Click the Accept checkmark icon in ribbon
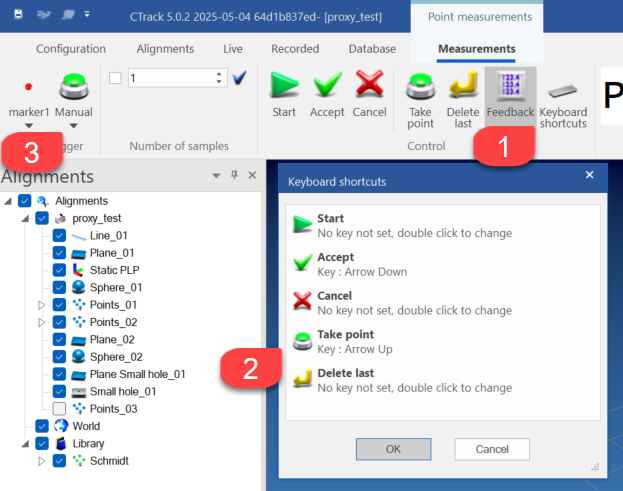Viewport: 623px width, 491px height. coord(327,87)
